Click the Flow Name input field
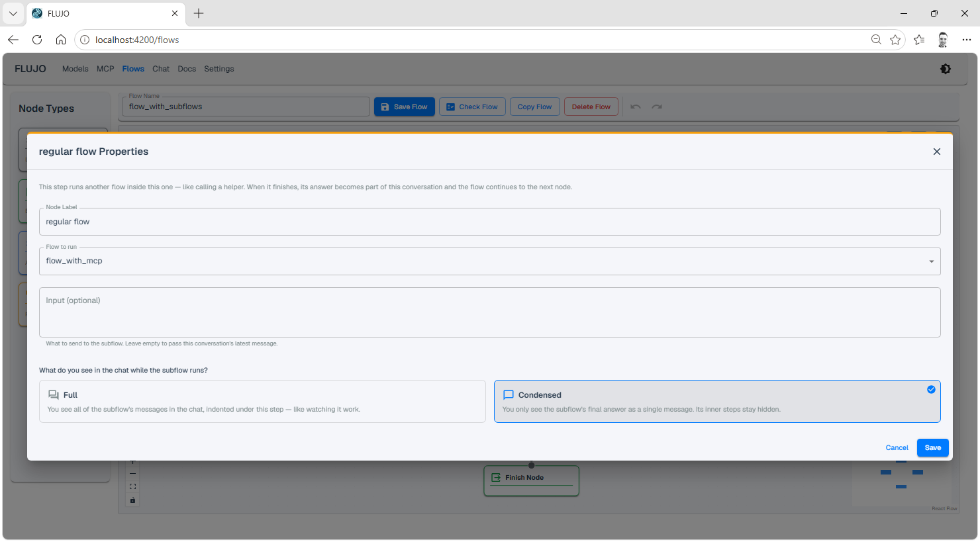980x542 pixels. pos(246,107)
